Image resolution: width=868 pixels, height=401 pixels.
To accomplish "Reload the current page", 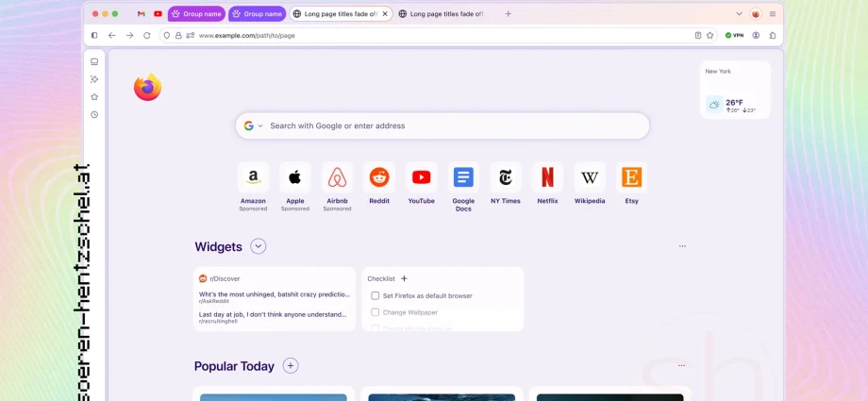I will [146, 36].
